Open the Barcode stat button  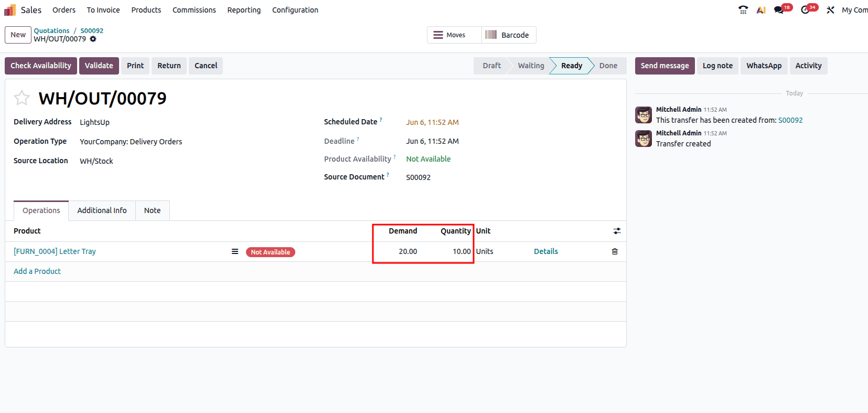(509, 35)
